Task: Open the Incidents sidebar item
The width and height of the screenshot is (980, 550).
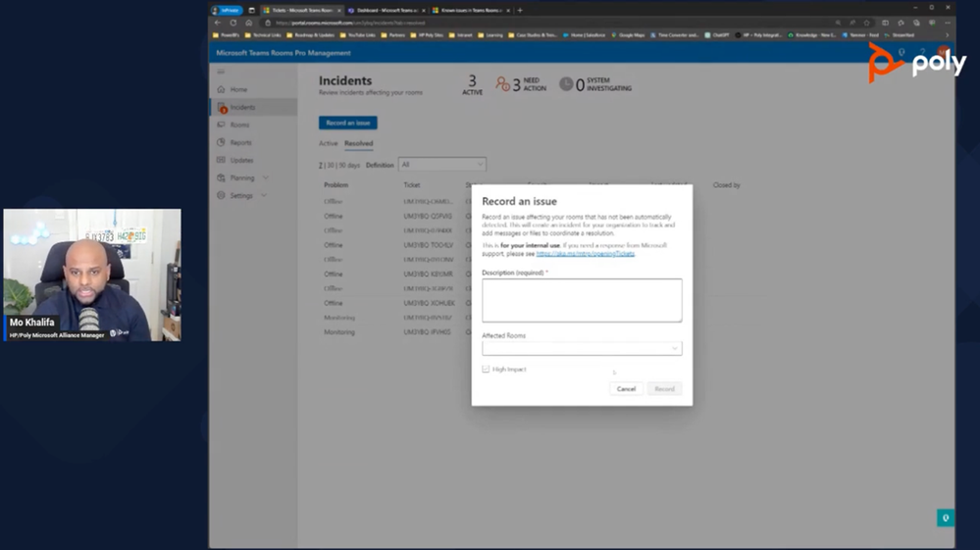Action: point(253,108)
